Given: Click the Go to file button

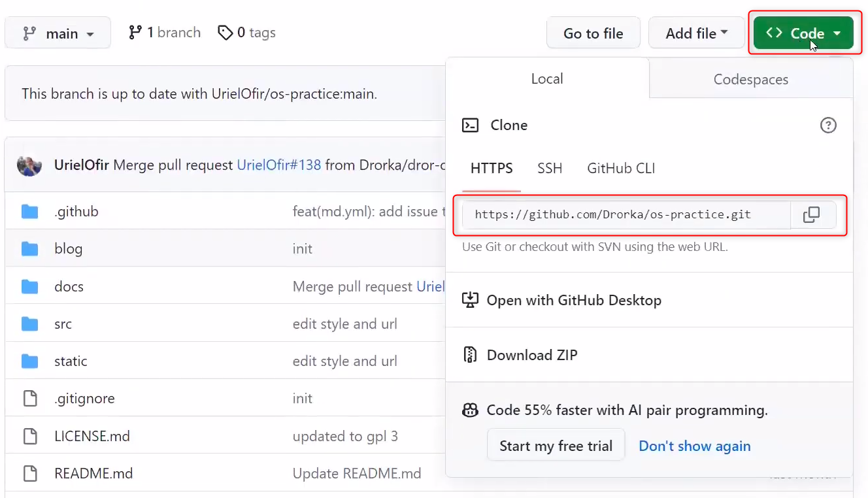Looking at the screenshot, I should [x=593, y=33].
